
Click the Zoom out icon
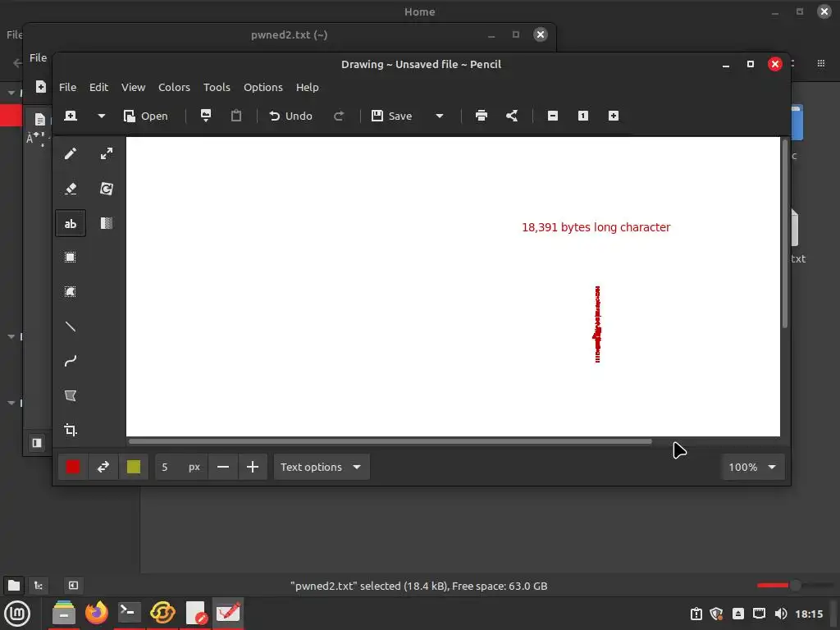point(553,116)
